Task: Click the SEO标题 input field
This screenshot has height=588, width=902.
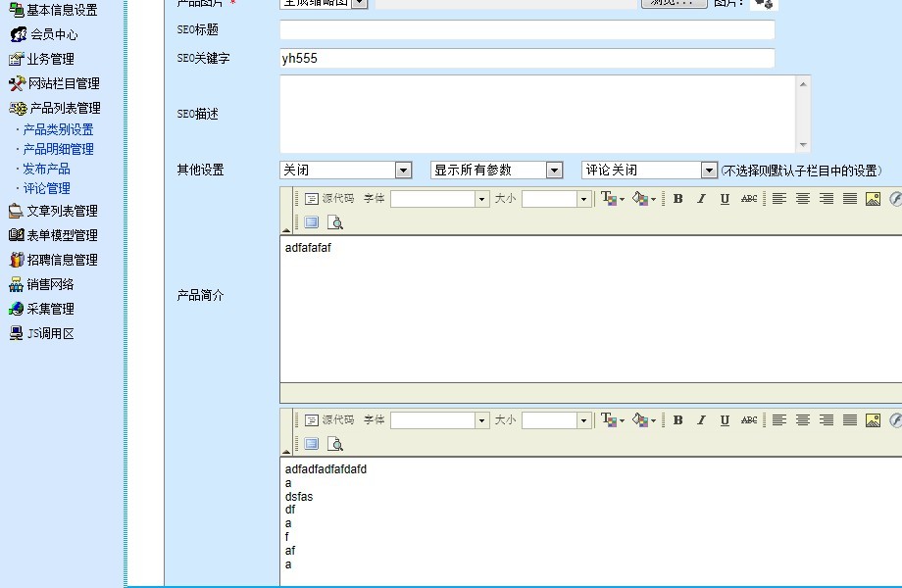Action: pyautogui.click(x=526, y=30)
